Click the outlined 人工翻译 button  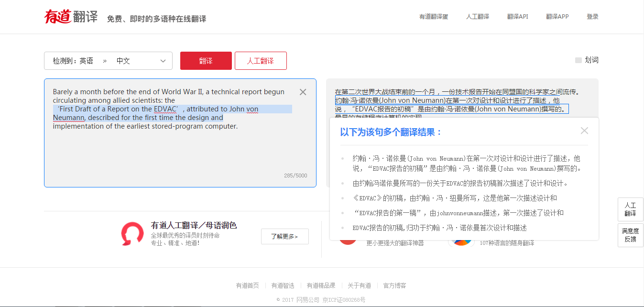pos(261,61)
